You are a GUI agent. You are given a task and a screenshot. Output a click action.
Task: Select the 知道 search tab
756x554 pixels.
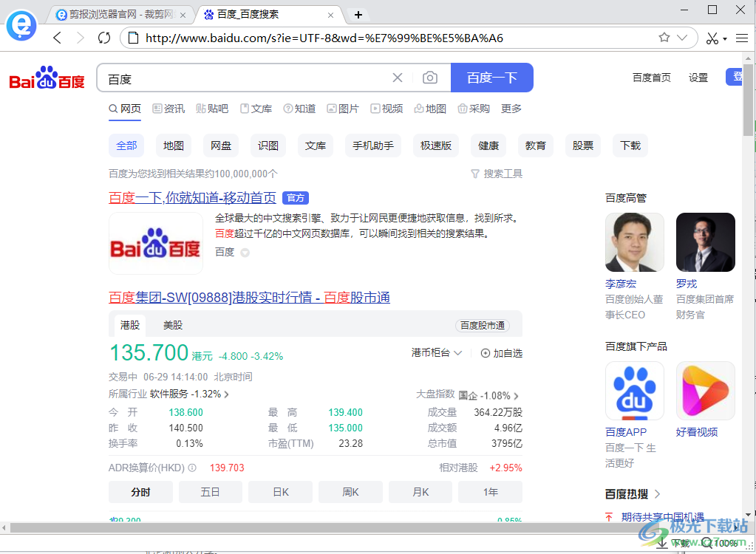pyautogui.click(x=299, y=109)
